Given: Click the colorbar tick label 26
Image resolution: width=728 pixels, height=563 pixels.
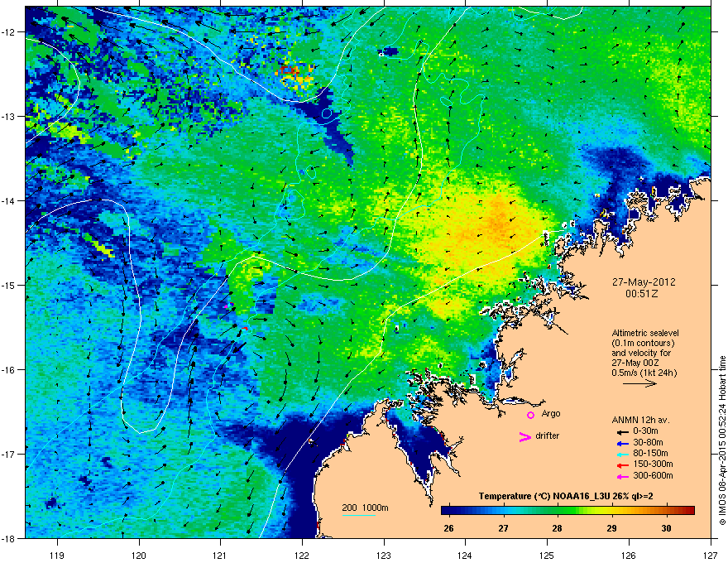Looking at the screenshot, I should click(x=448, y=528).
